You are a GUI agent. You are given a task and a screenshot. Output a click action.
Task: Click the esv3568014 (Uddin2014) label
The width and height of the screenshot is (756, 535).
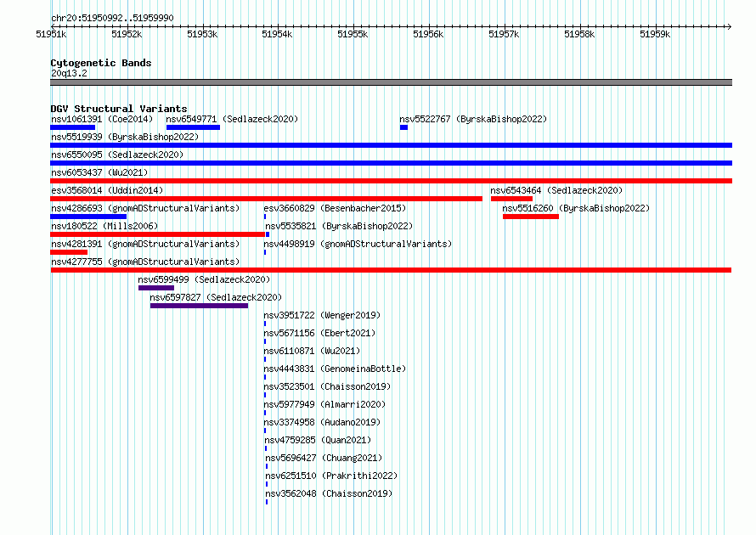tap(107, 190)
